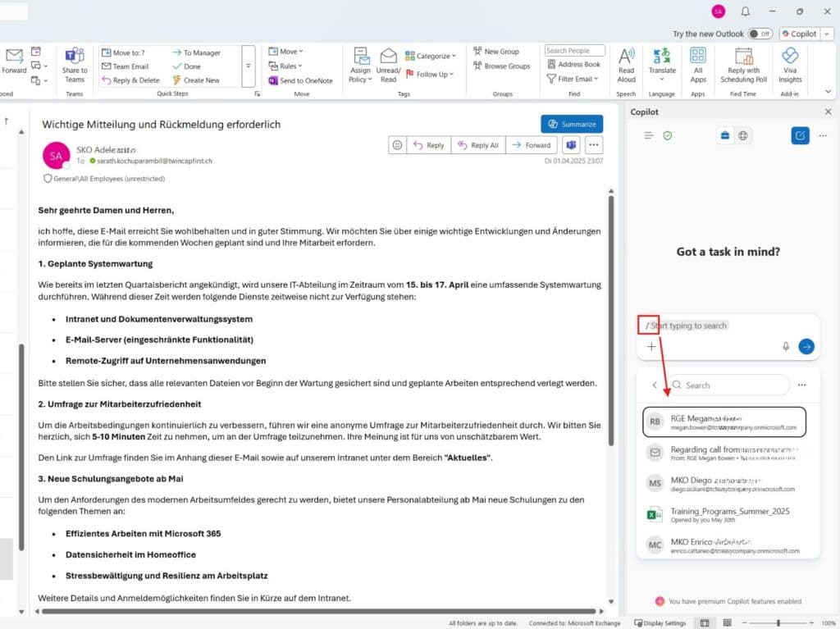Run the To Manager quick step

pos(196,52)
